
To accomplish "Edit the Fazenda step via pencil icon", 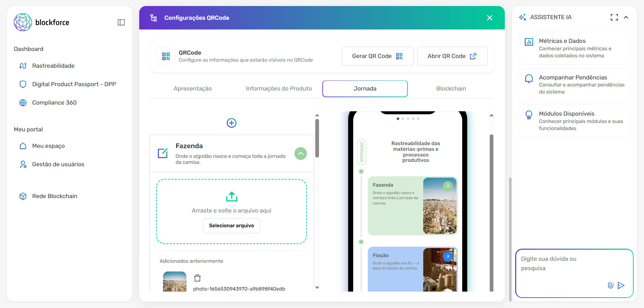I will (163, 153).
